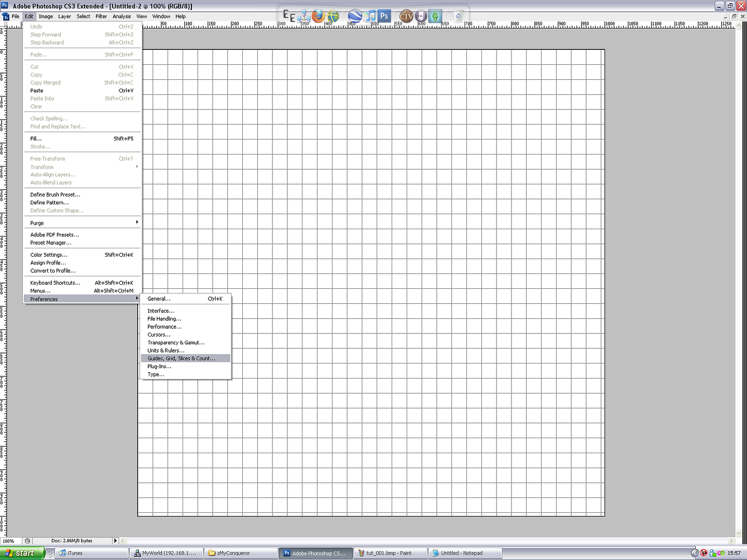Click the network computers icon in dock
The image size is (747, 560).
click(304, 16)
